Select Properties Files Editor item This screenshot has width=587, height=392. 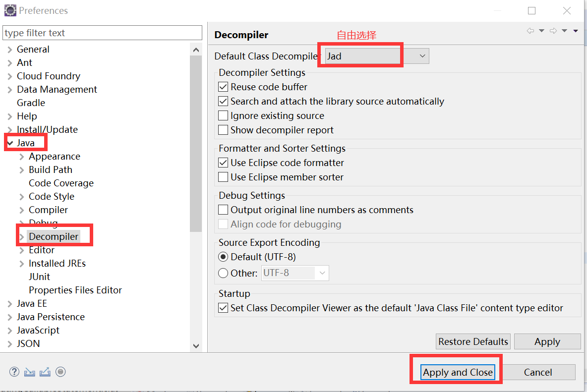tap(75, 290)
